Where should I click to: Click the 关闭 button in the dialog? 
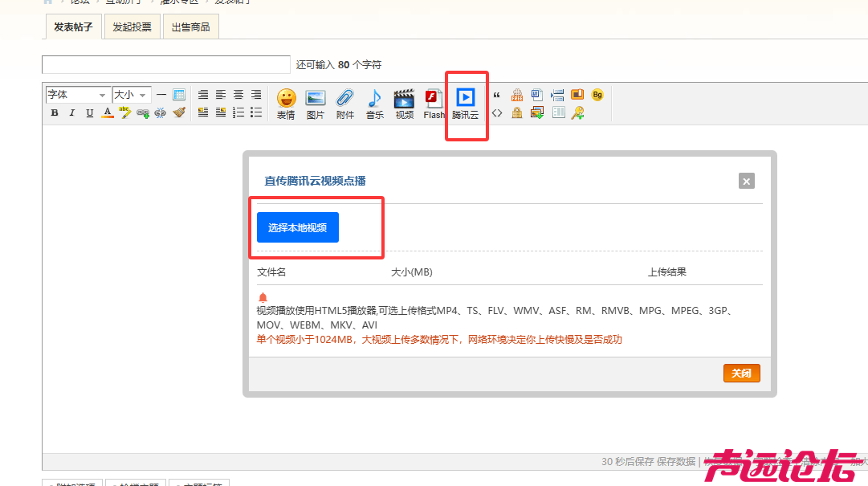coord(741,373)
